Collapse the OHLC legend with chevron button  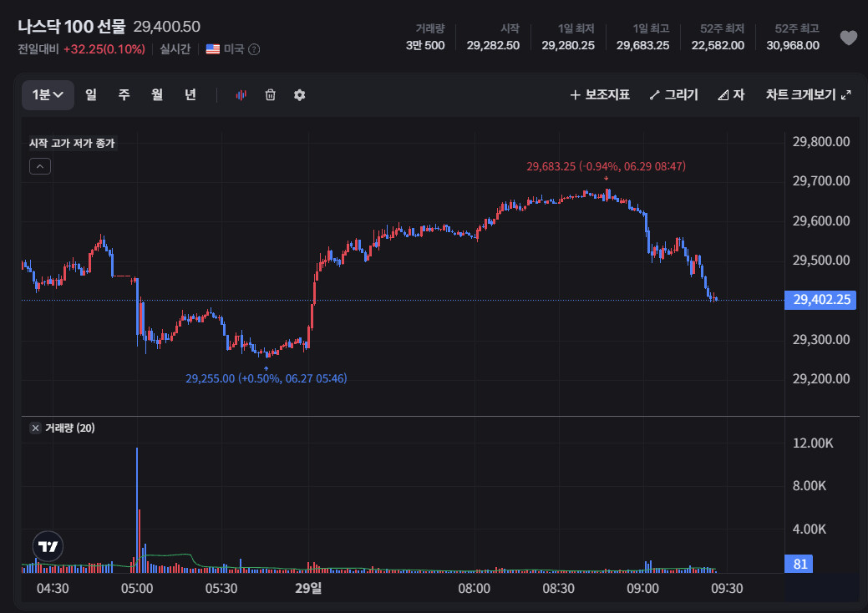(40, 166)
